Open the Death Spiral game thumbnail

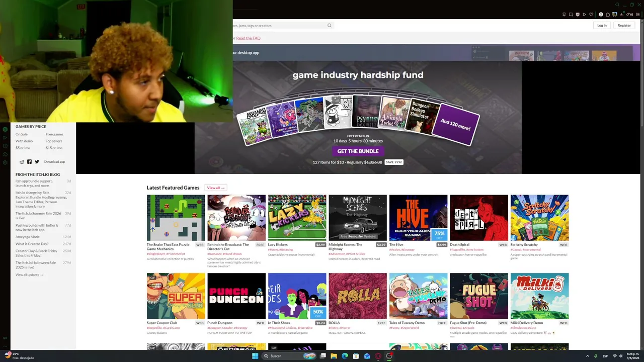point(479,218)
